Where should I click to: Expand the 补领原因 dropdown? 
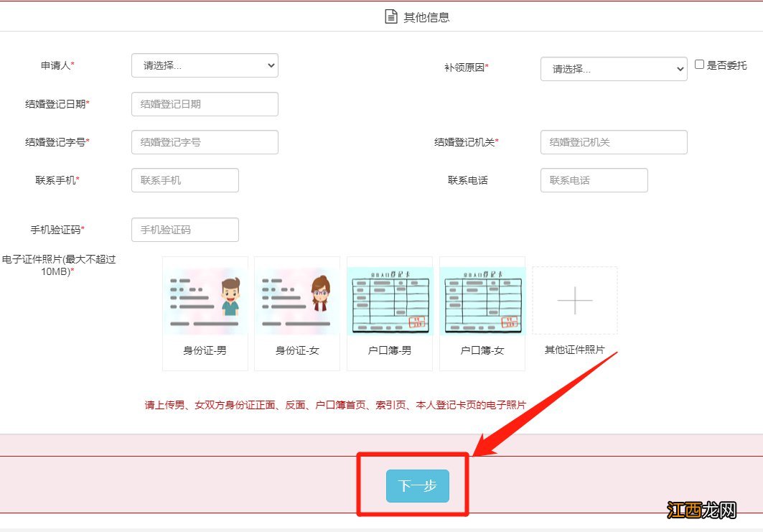coord(613,69)
